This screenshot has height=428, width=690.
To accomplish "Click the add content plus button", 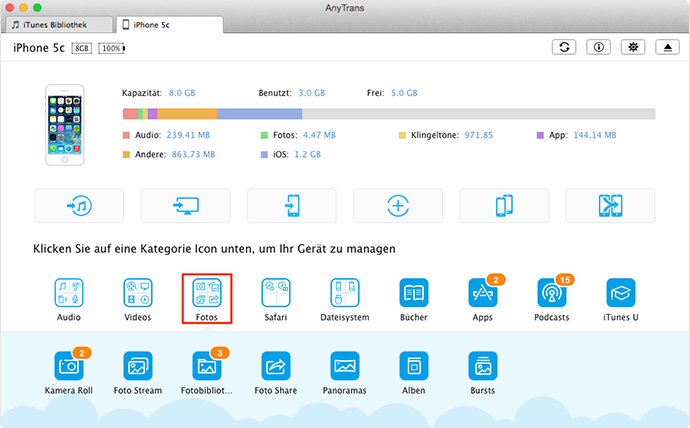I will click(x=398, y=205).
